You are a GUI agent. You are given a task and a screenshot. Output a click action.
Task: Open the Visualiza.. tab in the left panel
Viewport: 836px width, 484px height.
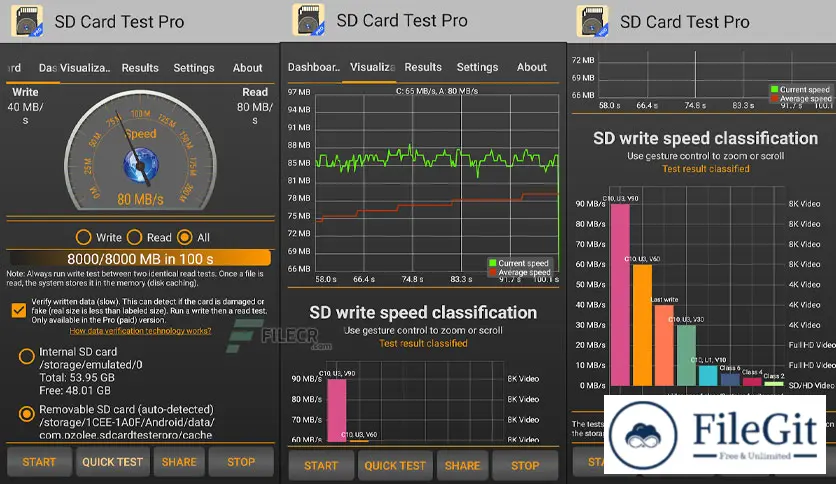[x=85, y=68]
